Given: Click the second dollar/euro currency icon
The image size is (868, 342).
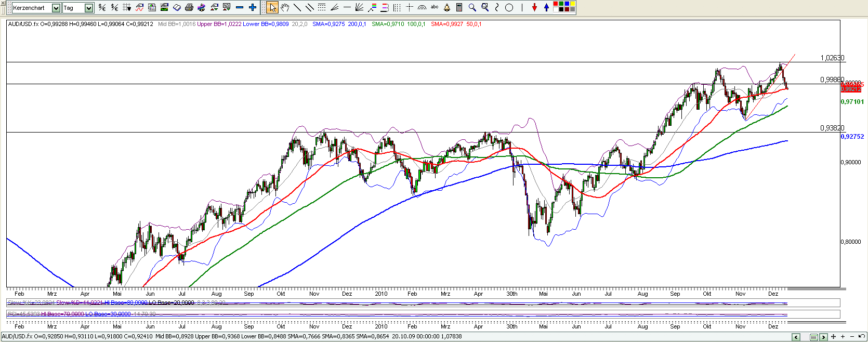Looking at the screenshot, I should click(x=114, y=7).
